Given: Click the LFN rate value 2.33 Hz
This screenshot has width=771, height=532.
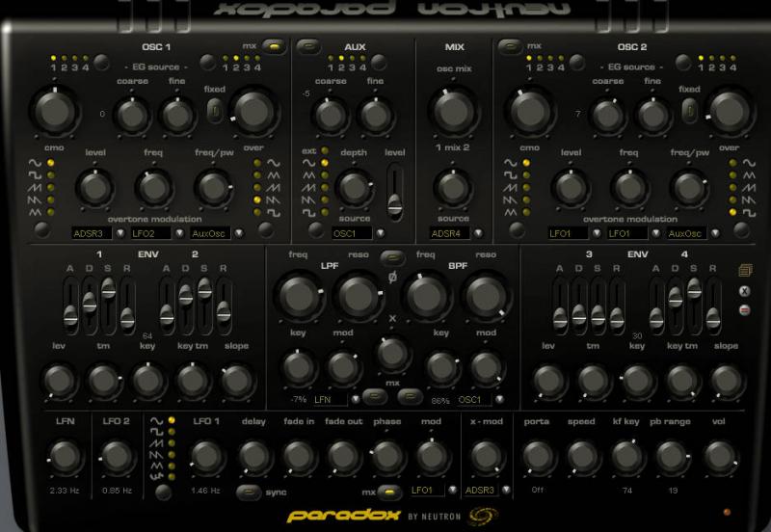Looking at the screenshot, I should click(x=65, y=491).
